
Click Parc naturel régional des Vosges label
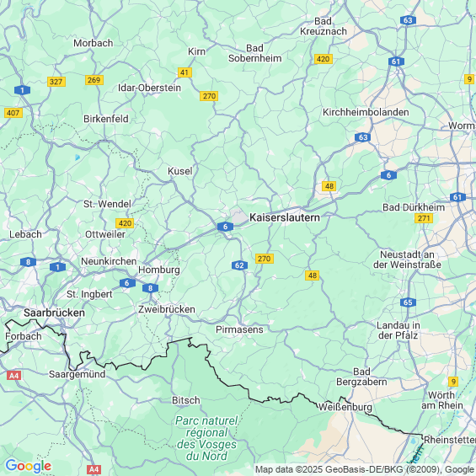coord(206,438)
